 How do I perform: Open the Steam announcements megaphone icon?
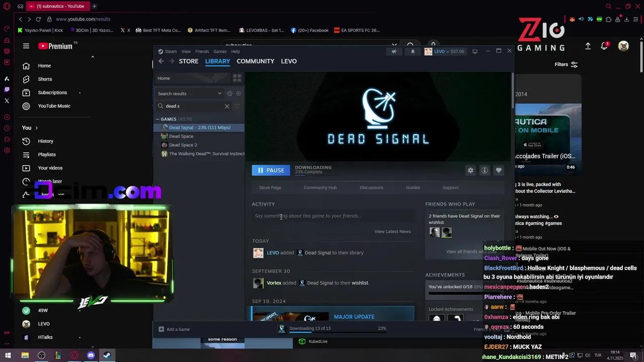[394, 51]
